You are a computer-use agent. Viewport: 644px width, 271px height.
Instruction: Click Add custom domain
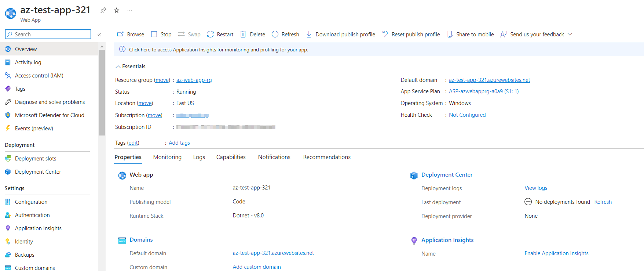coord(257,267)
